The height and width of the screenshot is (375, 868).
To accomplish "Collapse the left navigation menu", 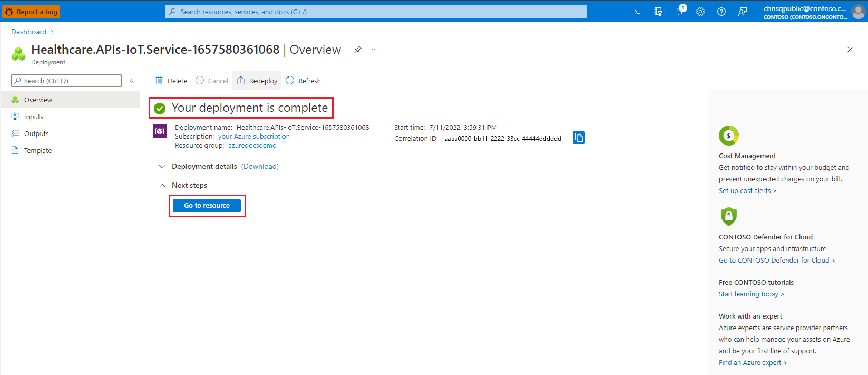I will click(x=132, y=81).
